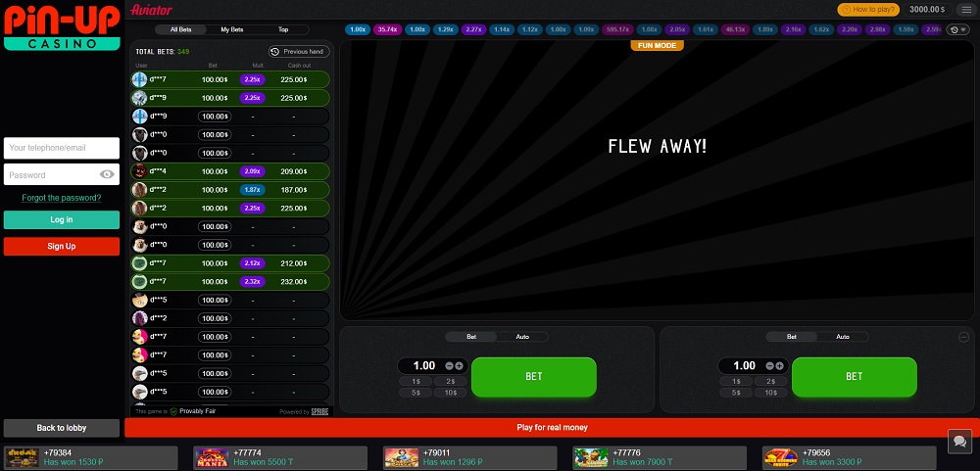Click the Pin-Up Casino logo
Image resolution: width=980 pixels, height=471 pixels.
click(x=61, y=26)
